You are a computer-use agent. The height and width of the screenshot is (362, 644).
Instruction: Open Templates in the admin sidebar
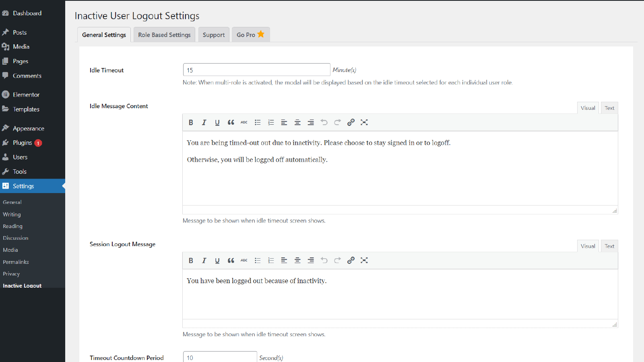click(x=33, y=109)
